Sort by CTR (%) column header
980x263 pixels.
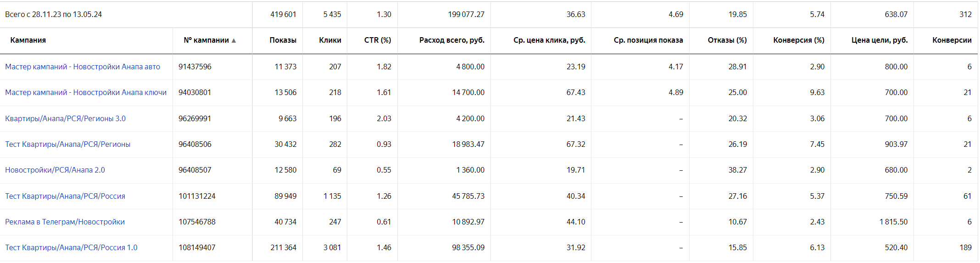point(377,40)
